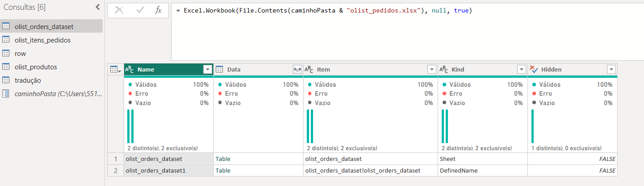Image resolution: width=644 pixels, height=186 pixels.
Task: Click table icon beside olist_produtos
Action: click(x=6, y=67)
